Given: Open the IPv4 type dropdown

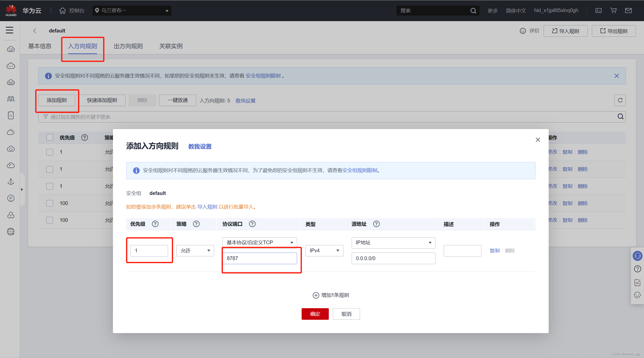Looking at the screenshot, I should [324, 251].
